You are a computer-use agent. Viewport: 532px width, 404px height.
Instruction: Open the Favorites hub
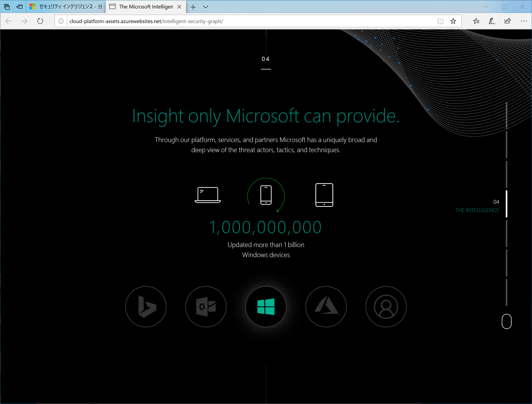(x=476, y=21)
